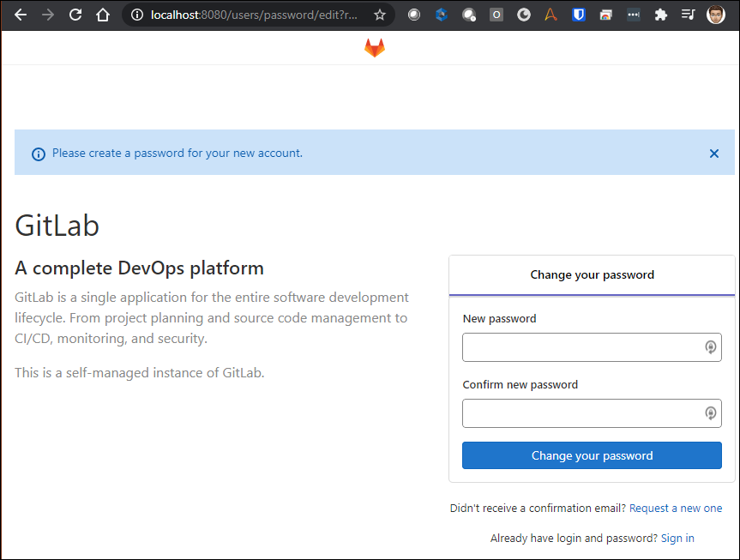740x560 pixels.
Task: Open the browser profile avatar menu
Action: click(x=714, y=14)
